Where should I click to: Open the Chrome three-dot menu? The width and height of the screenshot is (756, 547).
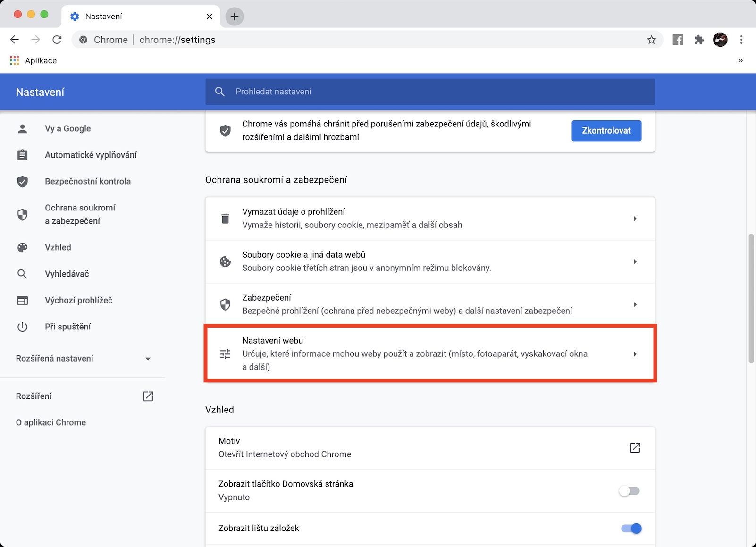click(741, 40)
